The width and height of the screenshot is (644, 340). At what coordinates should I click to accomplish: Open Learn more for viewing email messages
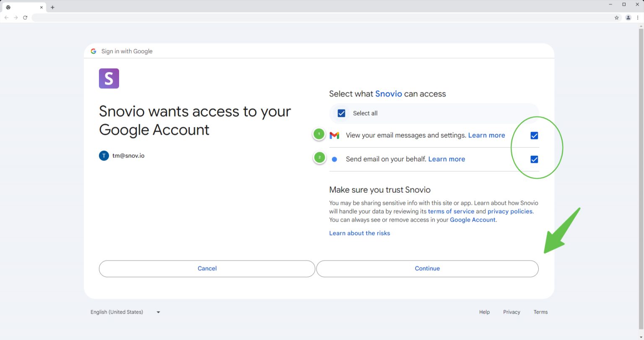[x=486, y=135]
